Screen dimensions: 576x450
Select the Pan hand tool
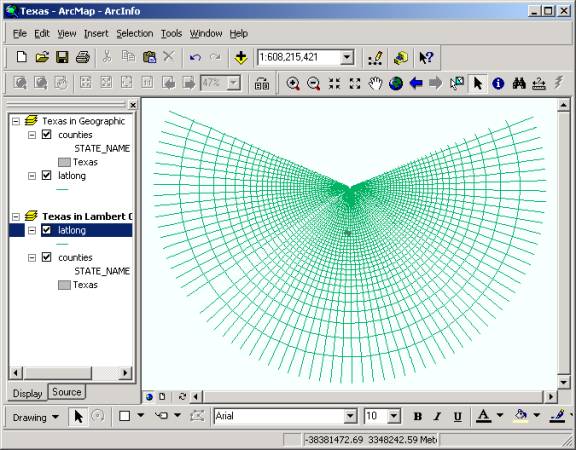pos(375,84)
